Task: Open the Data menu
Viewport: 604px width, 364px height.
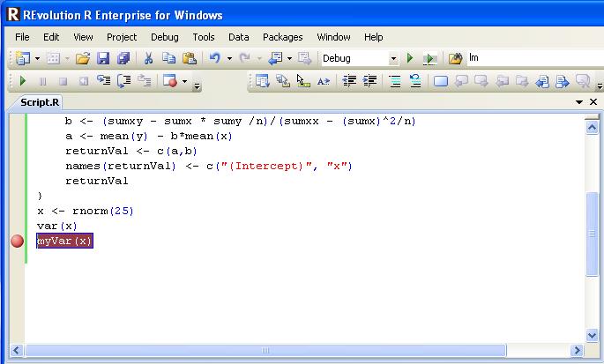Action: click(238, 37)
